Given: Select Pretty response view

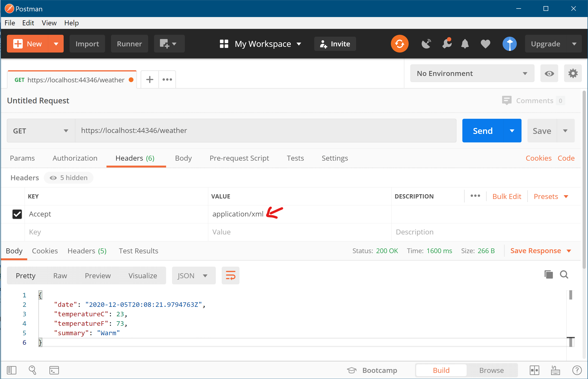Looking at the screenshot, I should 26,275.
